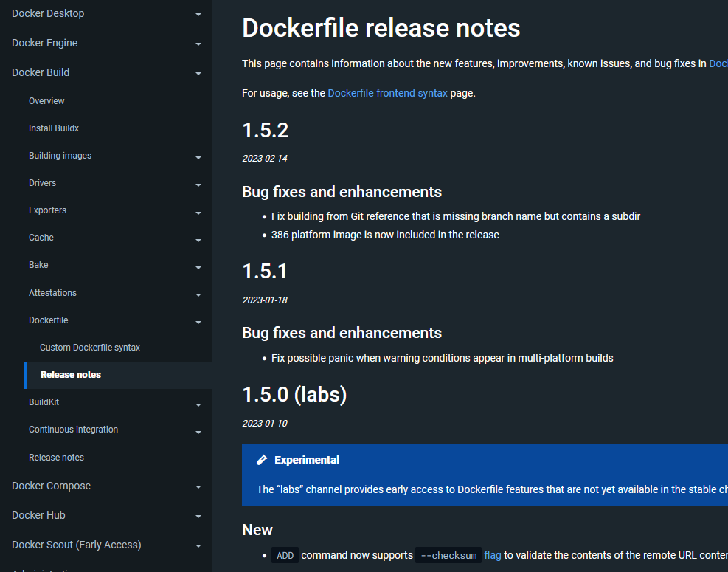
Task: Open the Release notes item below Continuous integration
Action: click(x=56, y=457)
